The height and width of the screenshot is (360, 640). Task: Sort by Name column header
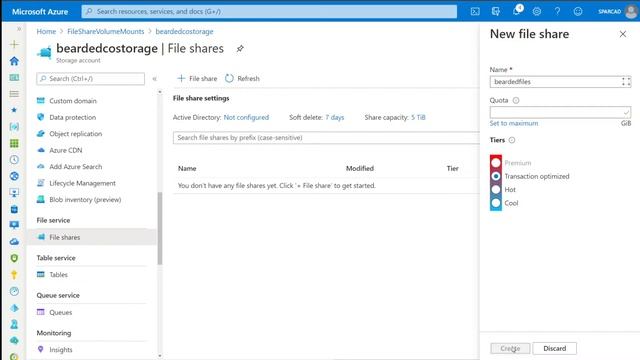(x=187, y=168)
